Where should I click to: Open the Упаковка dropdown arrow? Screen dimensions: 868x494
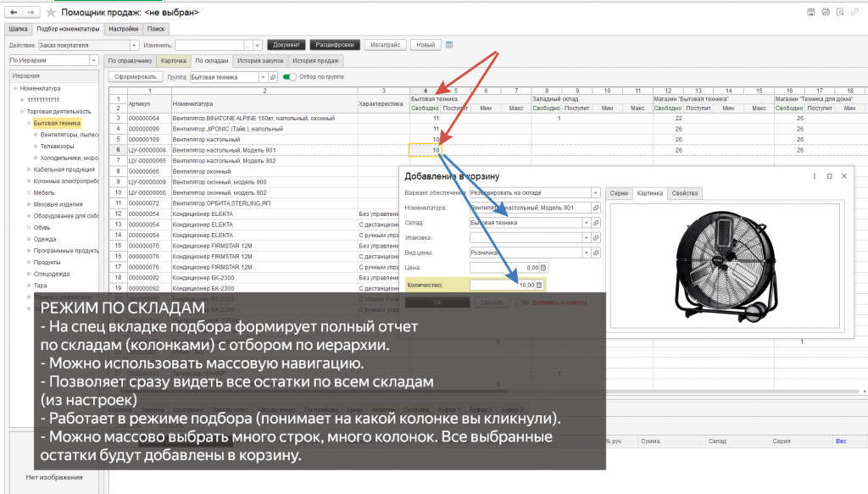click(x=587, y=238)
